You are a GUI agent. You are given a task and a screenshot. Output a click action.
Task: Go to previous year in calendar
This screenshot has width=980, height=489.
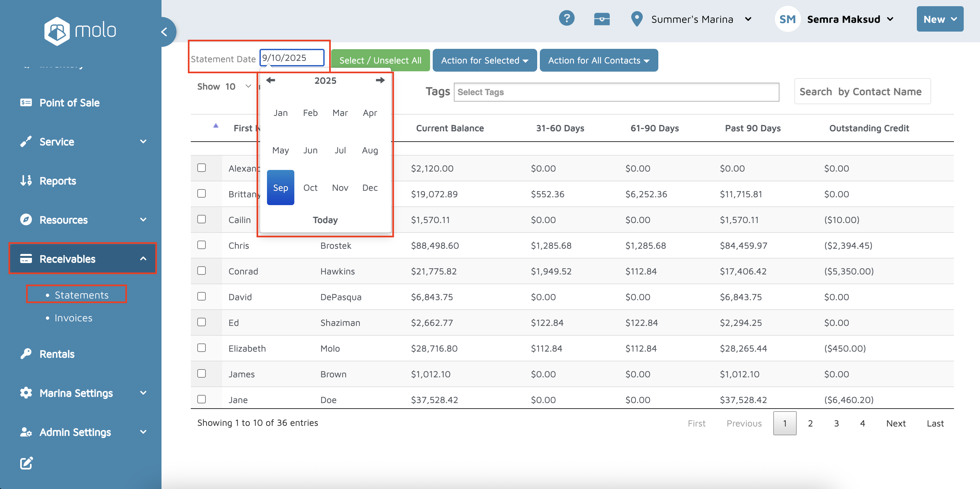pos(271,80)
